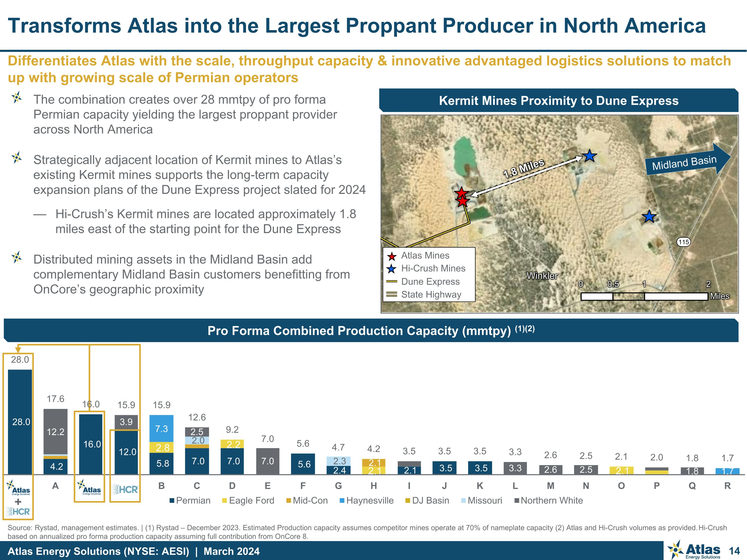Click the axis letter "M" under the chart

551,486
